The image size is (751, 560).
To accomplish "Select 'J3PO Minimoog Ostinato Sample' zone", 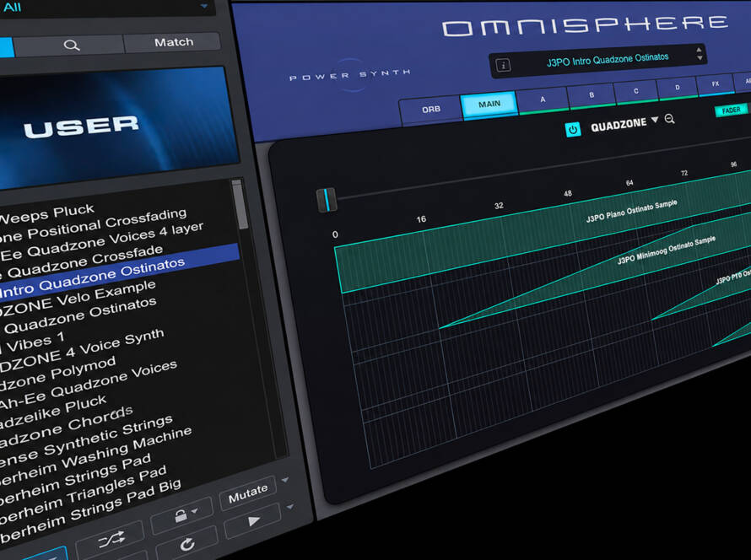I will (667, 250).
